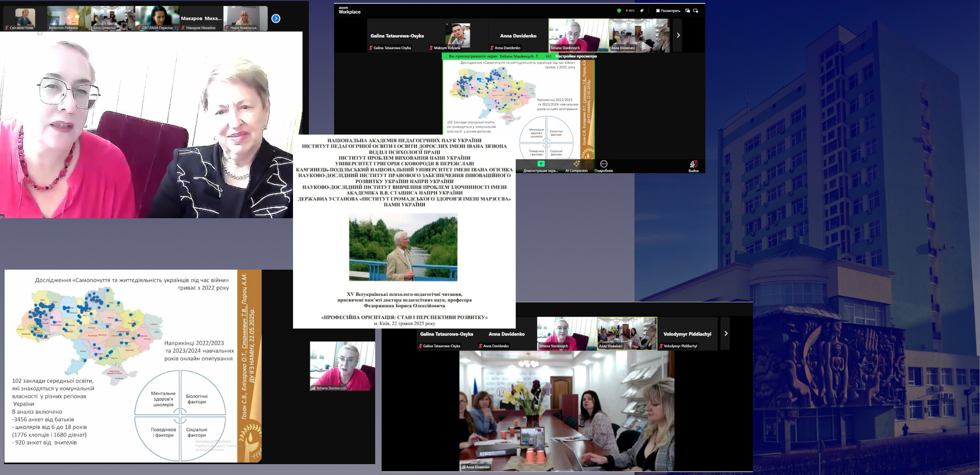Click the photo of the man on the conference title slide
The image size is (980, 475).
(403, 247)
